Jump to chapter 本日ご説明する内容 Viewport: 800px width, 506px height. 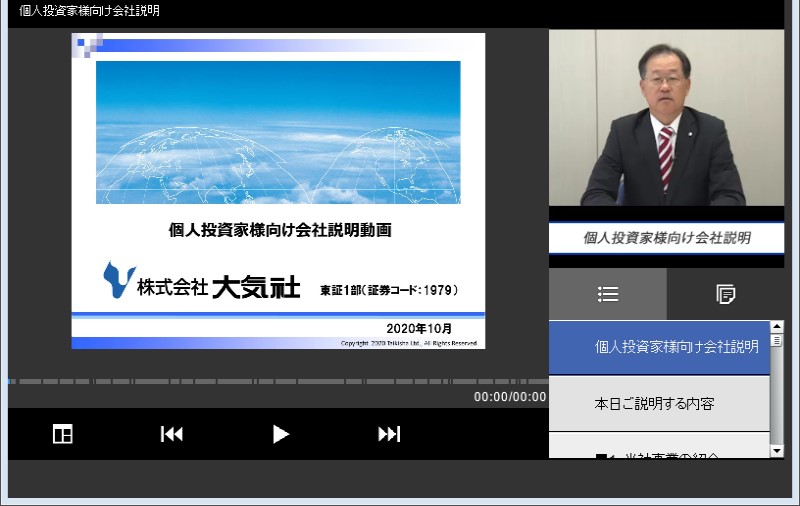[659, 404]
